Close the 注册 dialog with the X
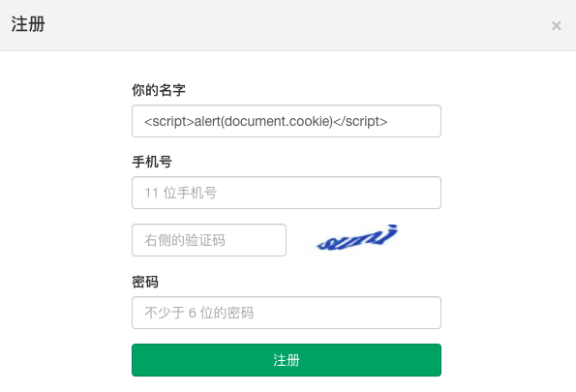576x392 pixels. (557, 26)
